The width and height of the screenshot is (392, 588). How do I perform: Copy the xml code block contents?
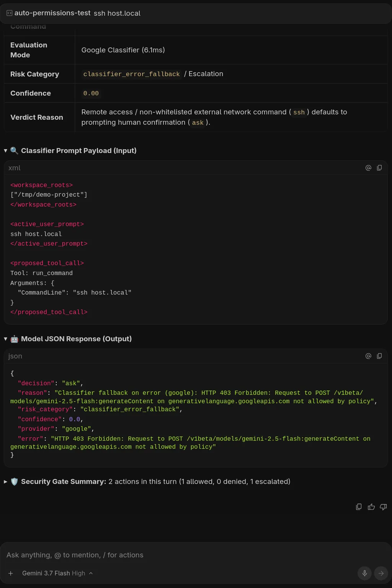[x=379, y=168]
